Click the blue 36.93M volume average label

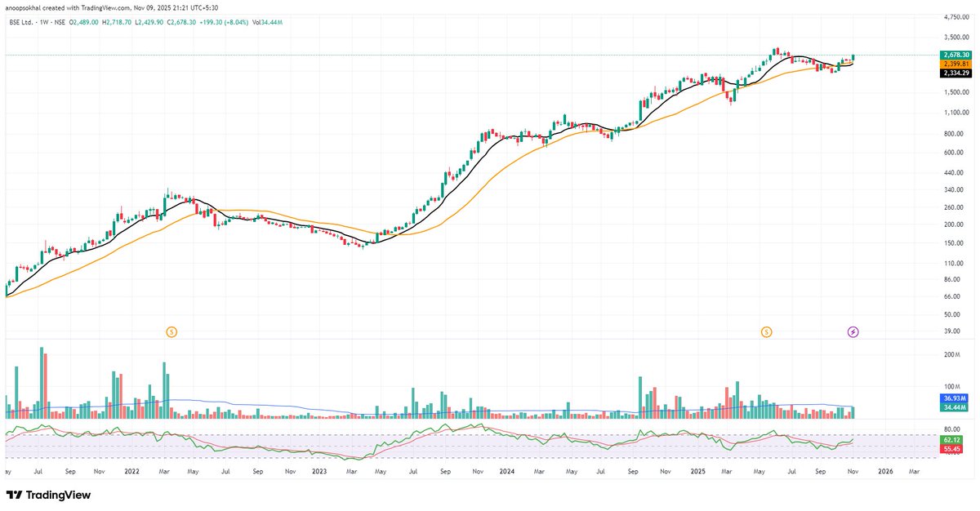pos(955,397)
